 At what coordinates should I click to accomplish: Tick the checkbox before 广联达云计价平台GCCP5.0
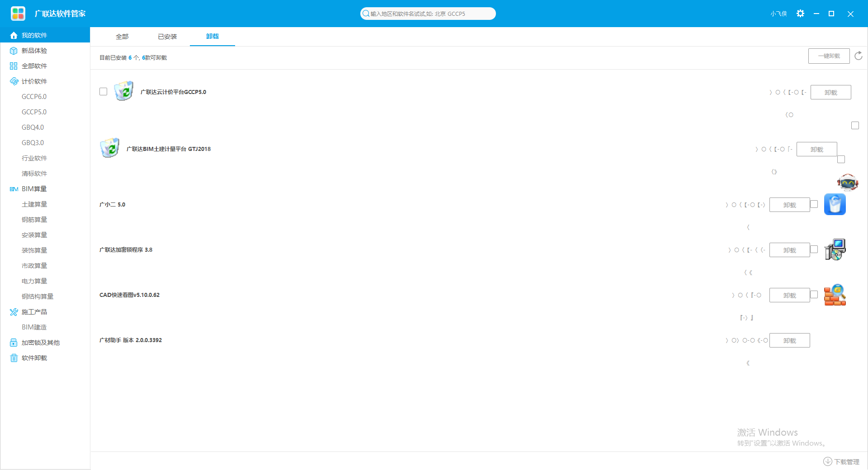(103, 91)
